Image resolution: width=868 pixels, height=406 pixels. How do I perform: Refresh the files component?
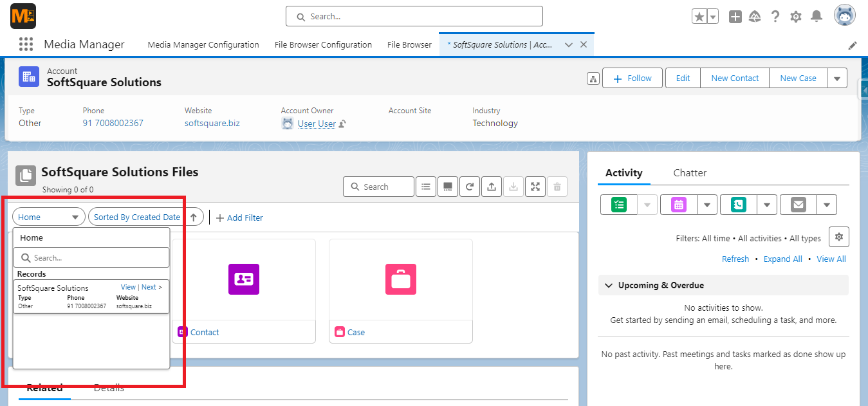click(470, 187)
